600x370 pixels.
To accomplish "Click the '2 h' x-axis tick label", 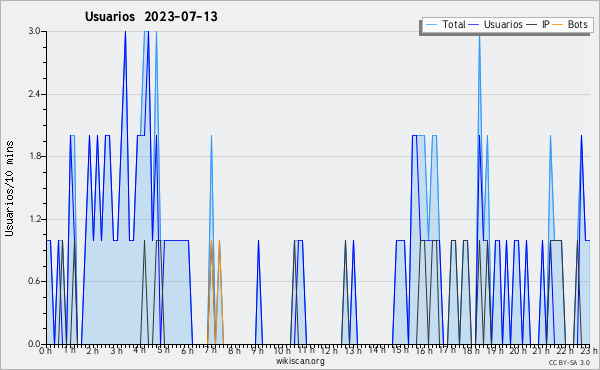I will tap(93, 351).
